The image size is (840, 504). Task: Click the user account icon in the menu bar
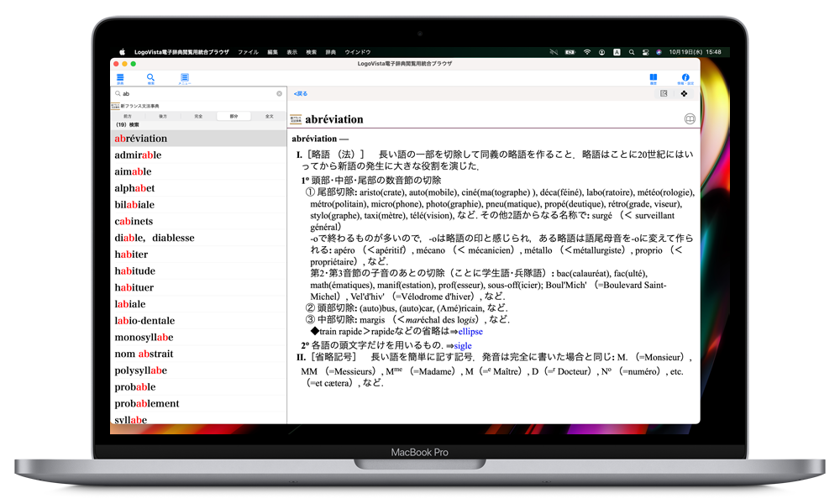602,52
